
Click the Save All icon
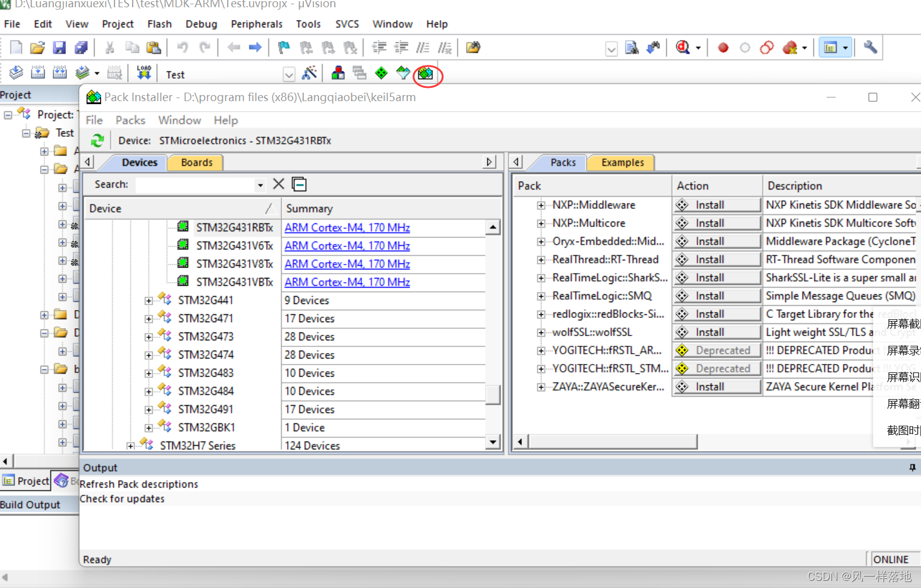tap(81, 47)
